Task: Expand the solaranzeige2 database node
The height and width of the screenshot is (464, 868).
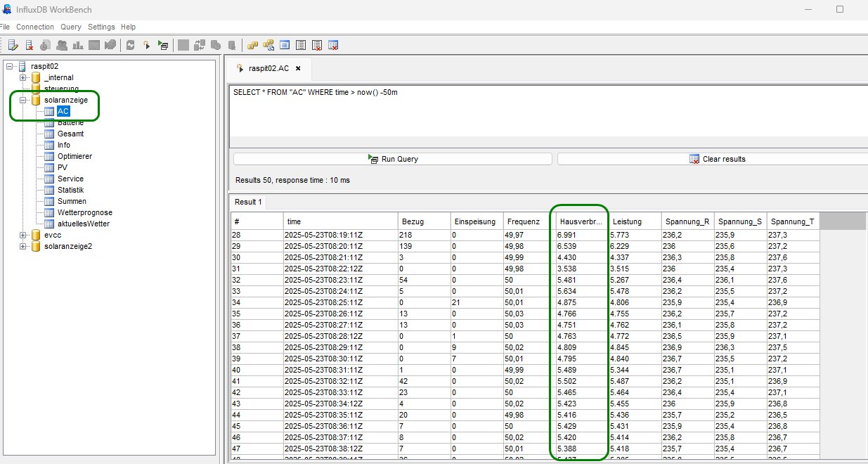Action: 22,246
